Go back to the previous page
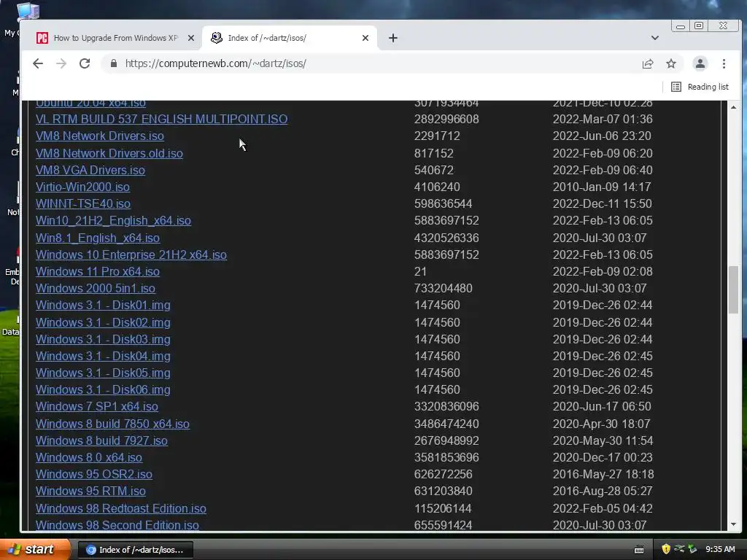Image resolution: width=747 pixels, height=560 pixels. coord(38,63)
